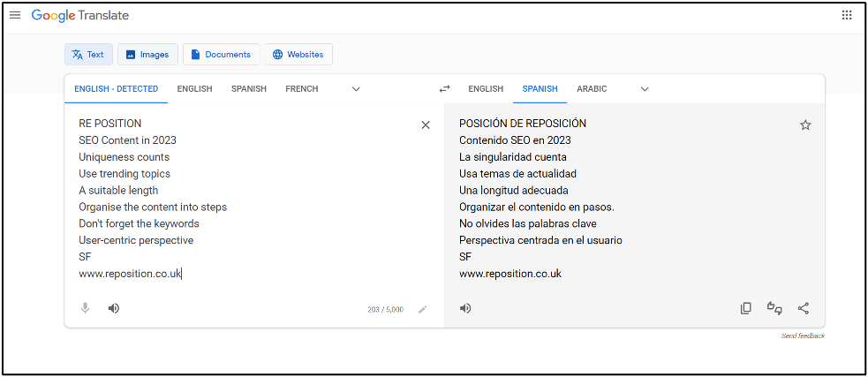Switch to Websites translation mode
The width and height of the screenshot is (868, 377).
pyautogui.click(x=298, y=54)
